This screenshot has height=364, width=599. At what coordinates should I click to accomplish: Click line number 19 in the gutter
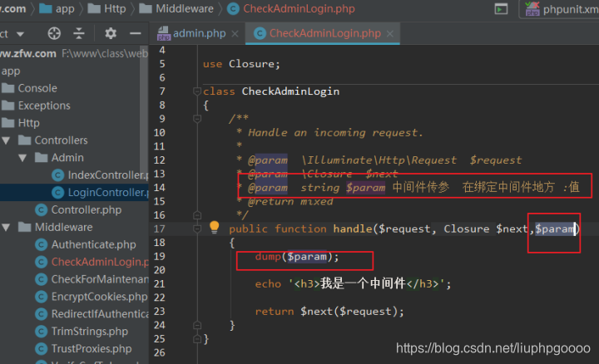[x=159, y=257]
